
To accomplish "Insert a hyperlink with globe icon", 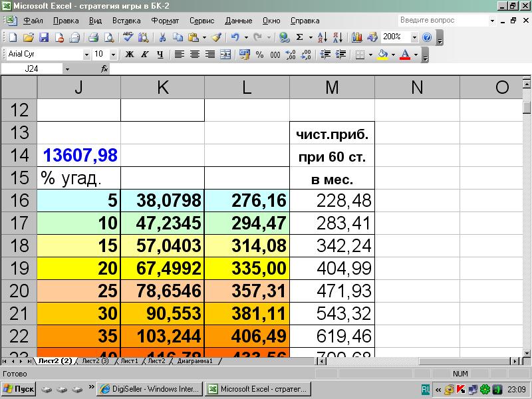I will coord(284,37).
